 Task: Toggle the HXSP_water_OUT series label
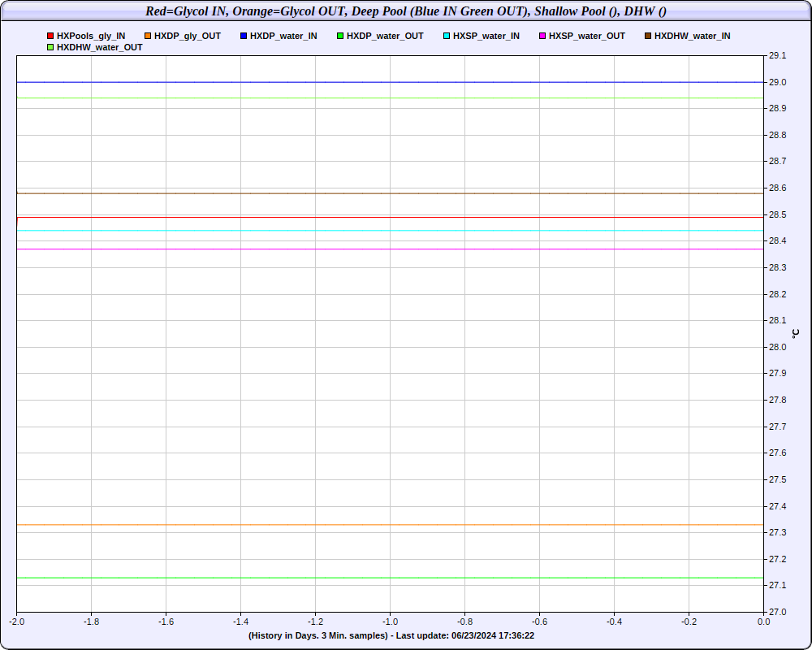point(587,37)
